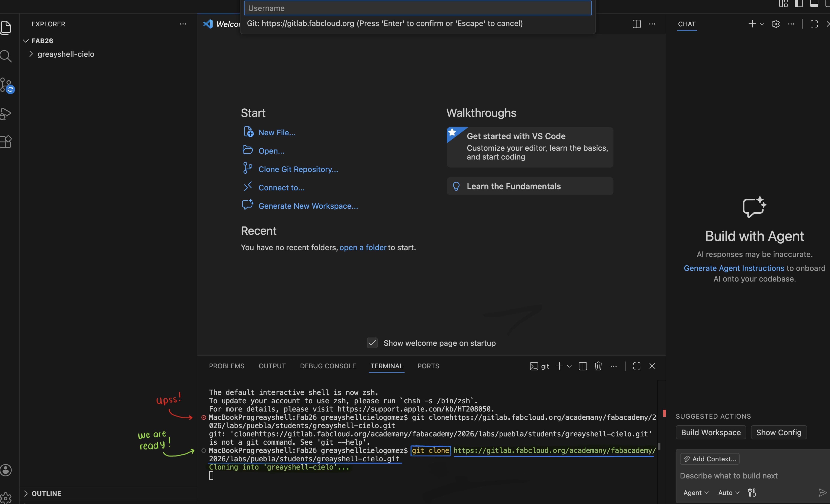Switch to the PORTS tab
This screenshot has width=830, height=504.
tap(428, 366)
